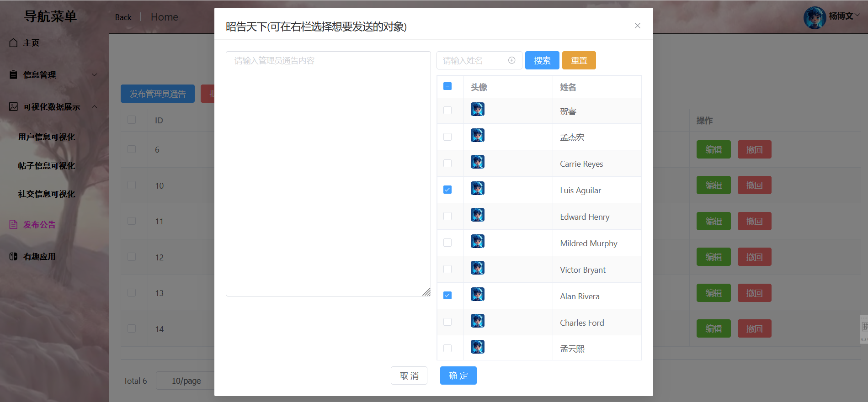The width and height of the screenshot is (868, 402).
Task: Click the textarea resize handle corner
Action: pos(426,292)
